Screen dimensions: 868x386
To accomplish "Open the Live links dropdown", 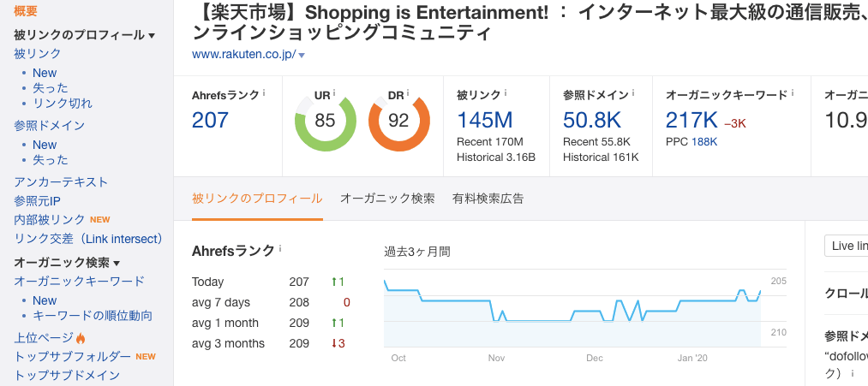I will [x=847, y=246].
